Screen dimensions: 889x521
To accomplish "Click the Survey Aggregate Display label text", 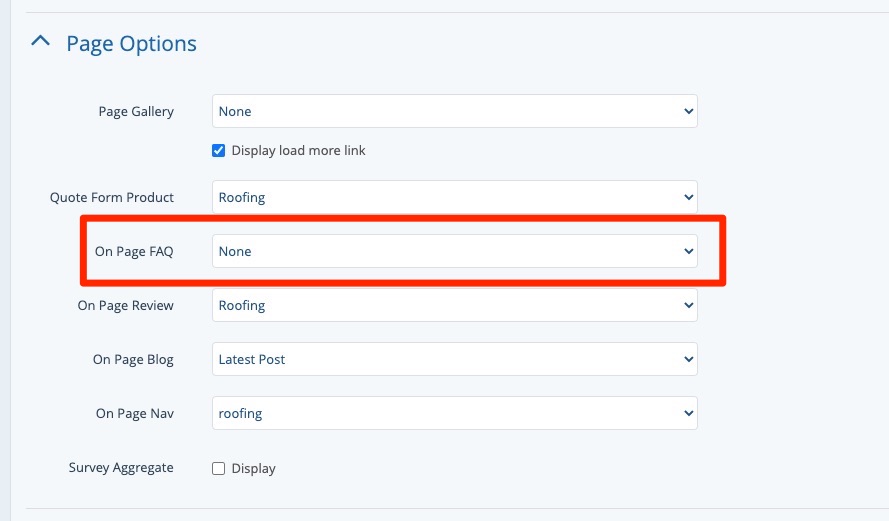I will click(253, 468).
